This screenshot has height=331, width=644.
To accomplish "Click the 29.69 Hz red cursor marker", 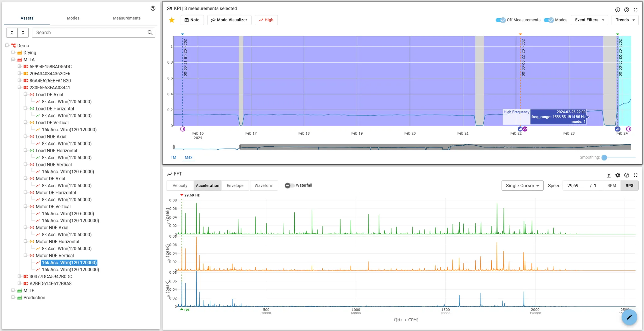I will pyautogui.click(x=182, y=195).
